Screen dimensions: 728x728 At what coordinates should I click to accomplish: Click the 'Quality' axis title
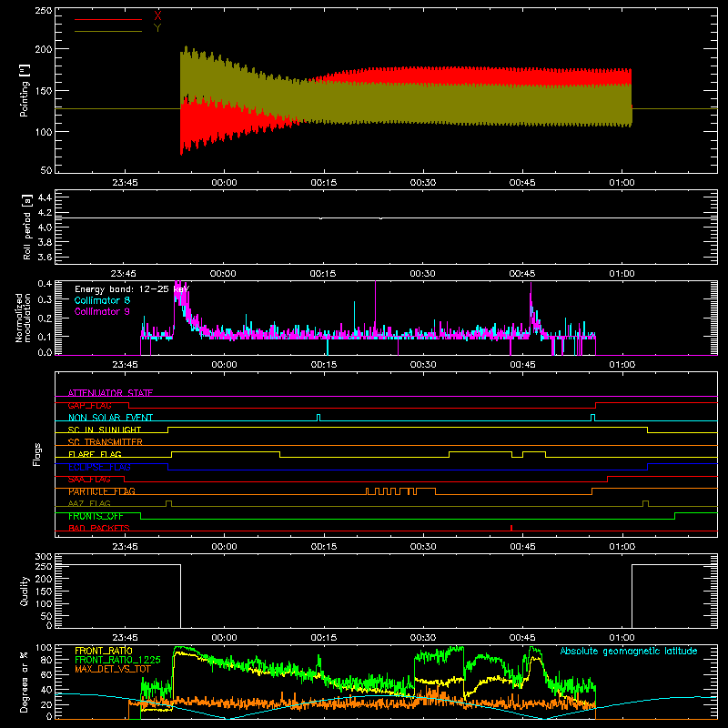[x=25, y=591]
